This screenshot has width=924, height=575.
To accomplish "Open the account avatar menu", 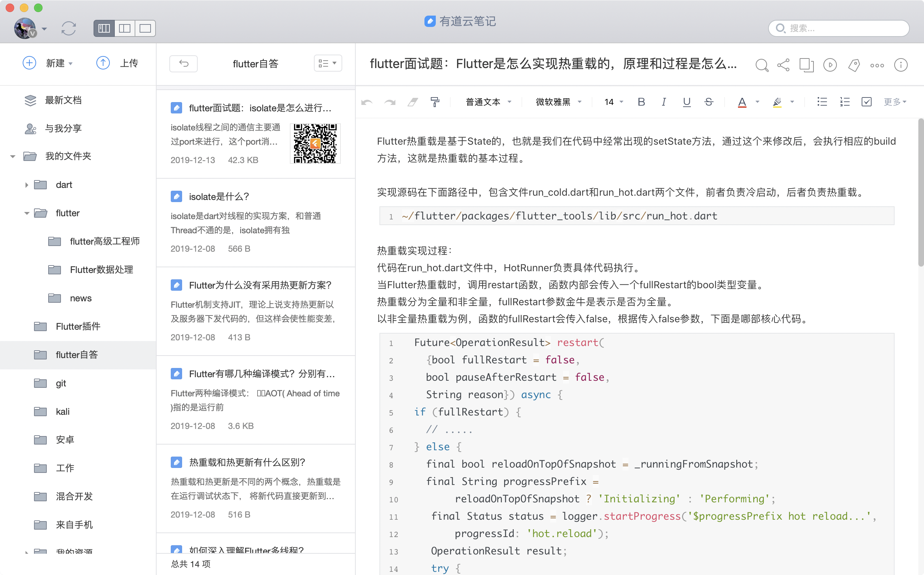I will tap(25, 28).
